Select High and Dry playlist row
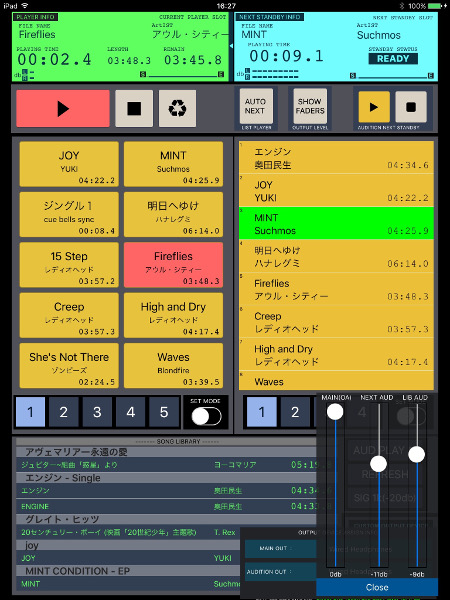The width and height of the screenshot is (450, 600). [x=336, y=354]
